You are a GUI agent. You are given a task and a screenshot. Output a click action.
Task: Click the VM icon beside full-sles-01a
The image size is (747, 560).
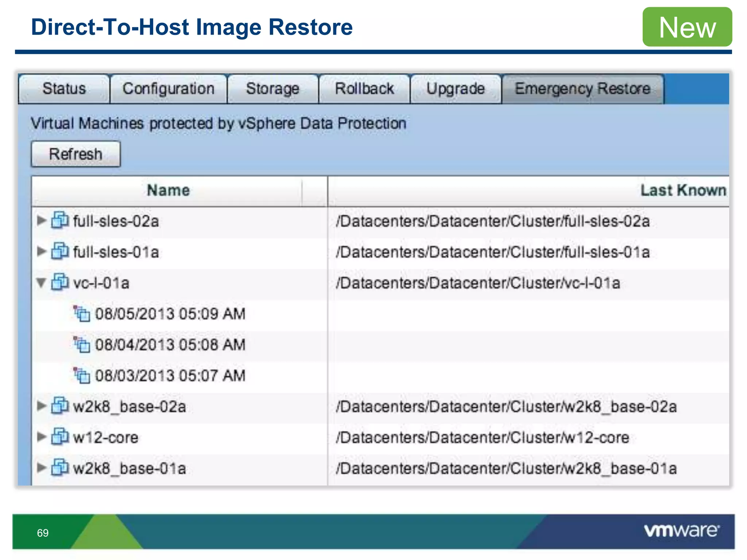coord(60,251)
